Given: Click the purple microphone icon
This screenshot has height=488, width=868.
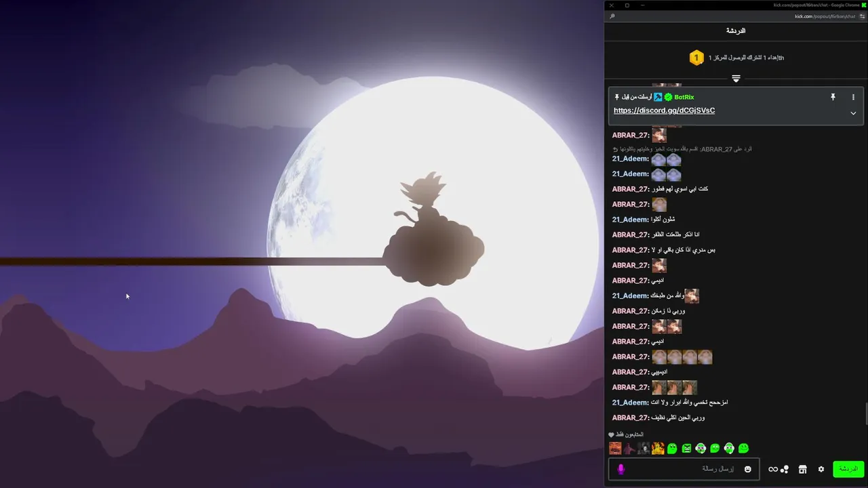Looking at the screenshot, I should tap(620, 469).
